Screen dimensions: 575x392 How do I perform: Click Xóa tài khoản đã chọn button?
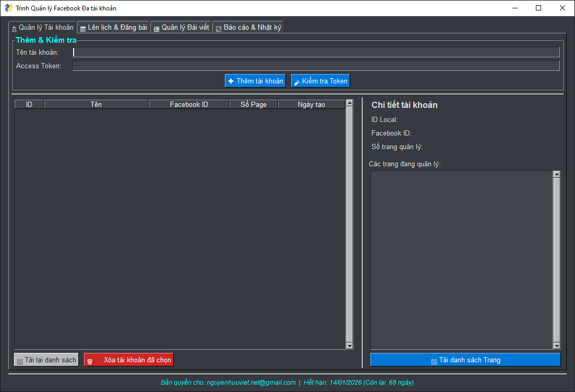click(x=129, y=360)
